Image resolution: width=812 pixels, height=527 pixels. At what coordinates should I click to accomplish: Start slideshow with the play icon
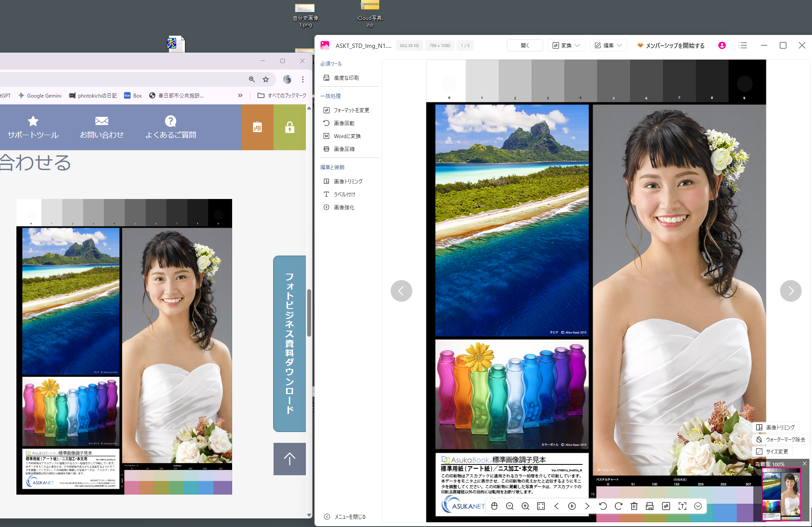pos(572,506)
